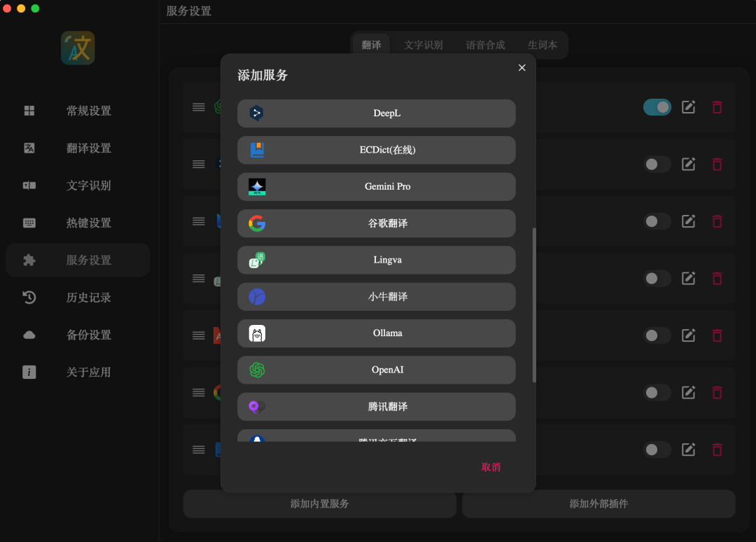Open 翻译设置 via its translate icon

pos(29,148)
